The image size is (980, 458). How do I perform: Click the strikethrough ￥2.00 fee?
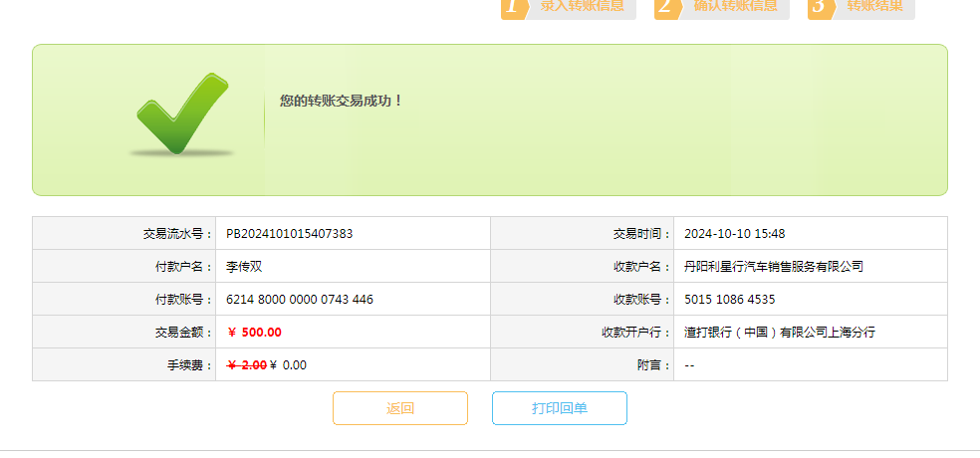[x=247, y=365]
